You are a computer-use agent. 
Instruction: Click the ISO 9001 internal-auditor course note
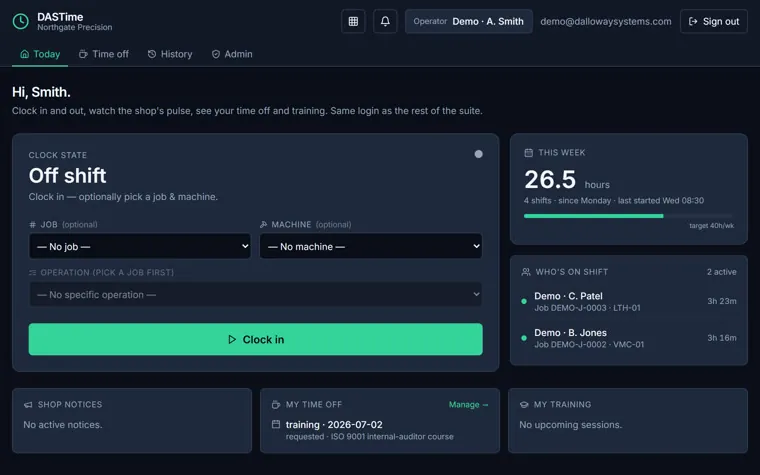tap(392, 437)
